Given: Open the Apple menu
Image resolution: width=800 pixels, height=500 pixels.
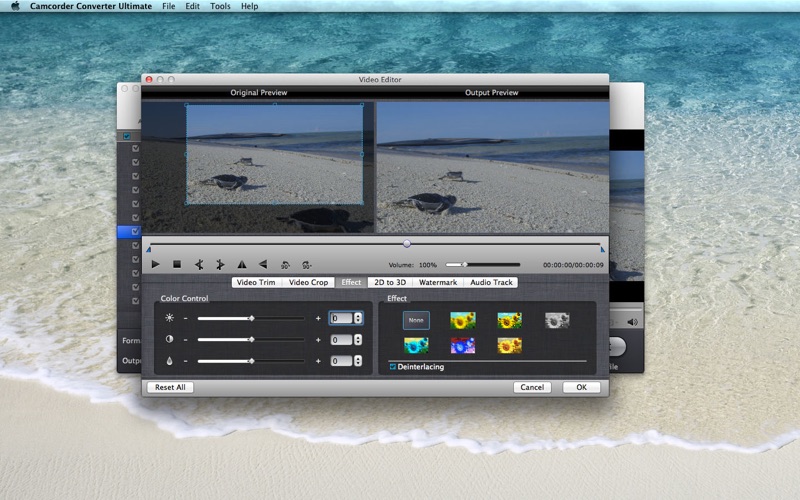Looking at the screenshot, I should 15,6.
